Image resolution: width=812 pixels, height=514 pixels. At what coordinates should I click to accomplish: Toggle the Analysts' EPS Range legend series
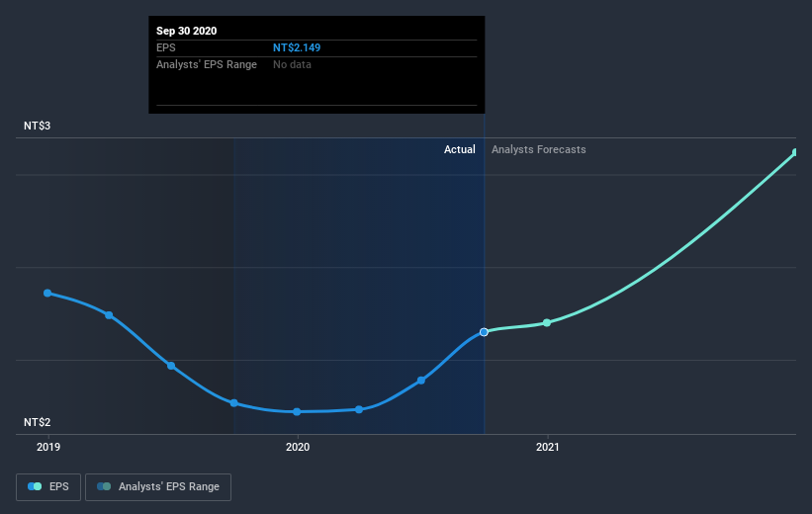(158, 487)
